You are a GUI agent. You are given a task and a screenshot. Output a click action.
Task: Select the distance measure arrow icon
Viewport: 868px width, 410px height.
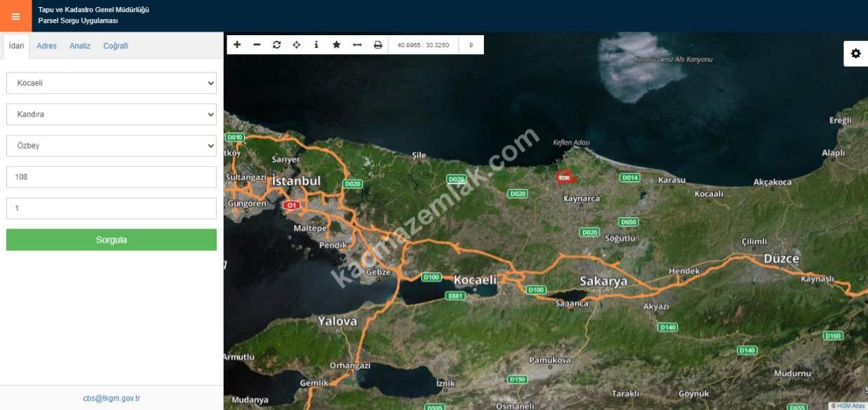coord(357,45)
